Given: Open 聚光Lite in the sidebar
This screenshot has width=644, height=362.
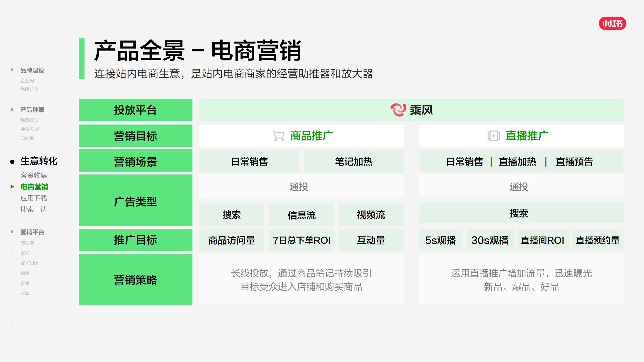Looking at the screenshot, I should [29, 263].
